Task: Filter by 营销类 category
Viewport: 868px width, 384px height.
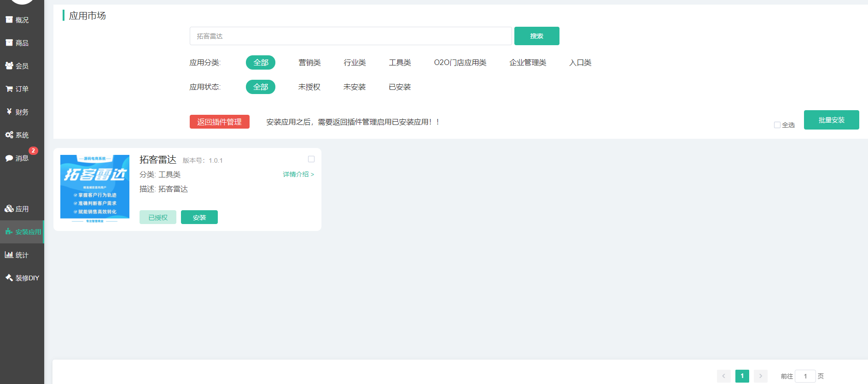Action: pyautogui.click(x=309, y=63)
